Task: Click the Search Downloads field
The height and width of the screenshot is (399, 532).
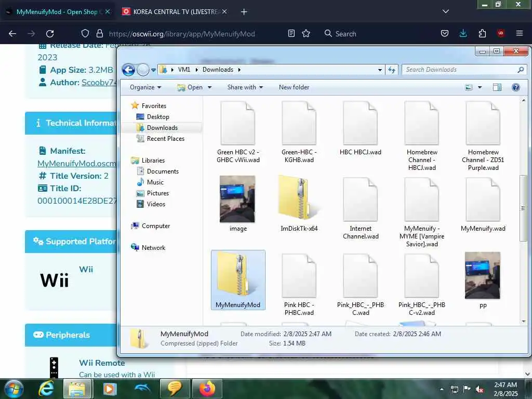Action: [464, 70]
